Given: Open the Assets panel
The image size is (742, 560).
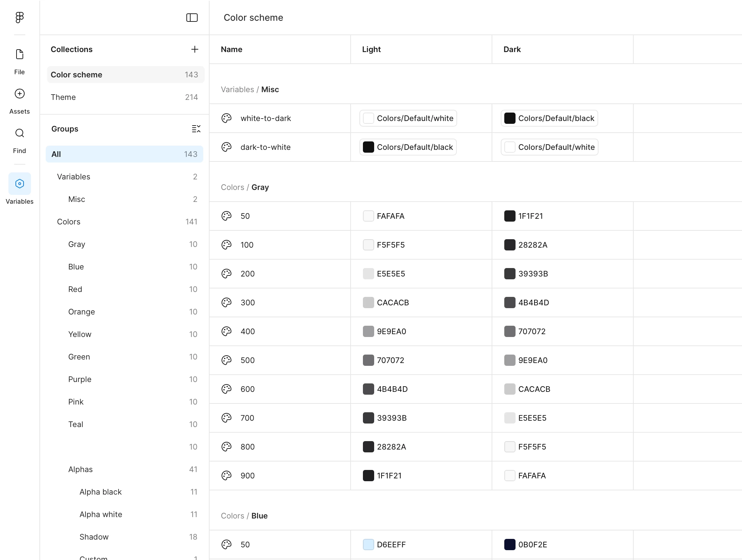Looking at the screenshot, I should 20,94.
